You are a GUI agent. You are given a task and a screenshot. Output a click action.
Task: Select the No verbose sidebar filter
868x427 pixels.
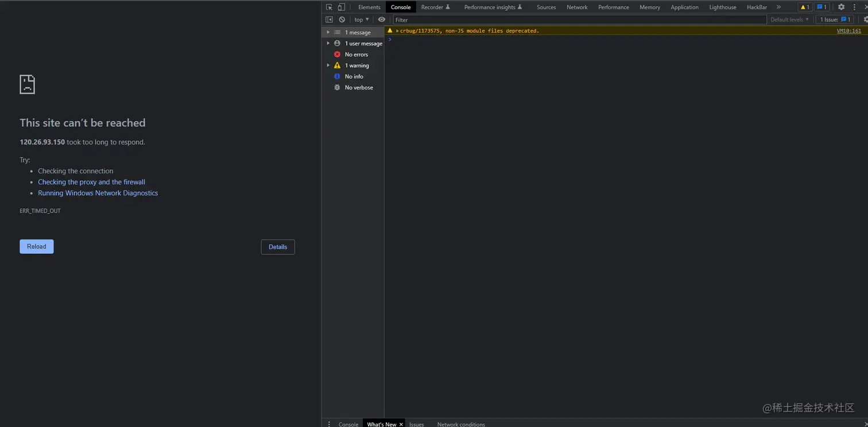(353, 87)
